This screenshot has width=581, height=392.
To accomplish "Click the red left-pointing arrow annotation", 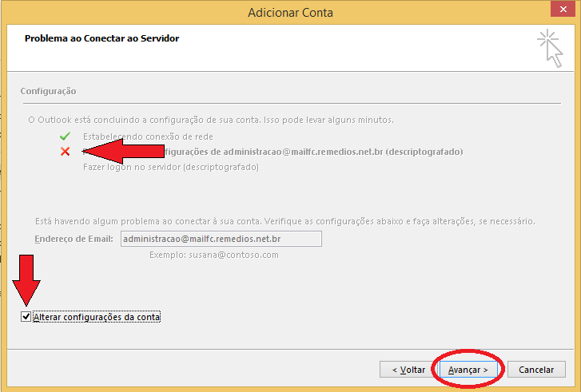I will 123,151.
